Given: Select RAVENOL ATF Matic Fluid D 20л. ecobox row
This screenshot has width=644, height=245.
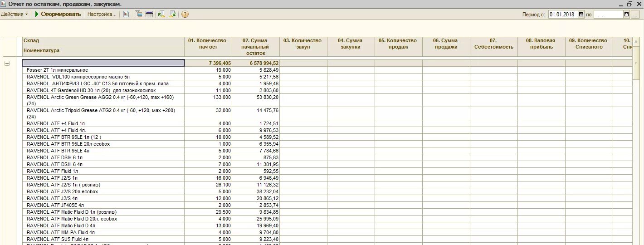Looking at the screenshot, I should point(103,219).
